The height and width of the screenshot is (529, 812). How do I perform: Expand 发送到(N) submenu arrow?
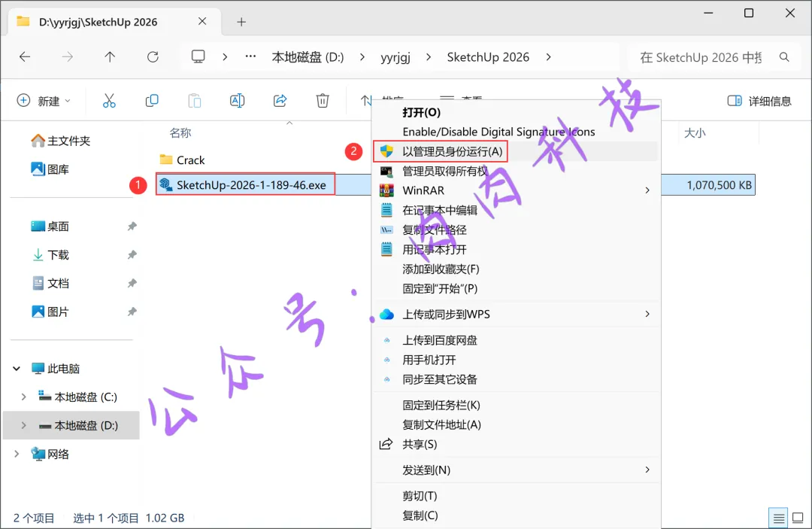647,470
